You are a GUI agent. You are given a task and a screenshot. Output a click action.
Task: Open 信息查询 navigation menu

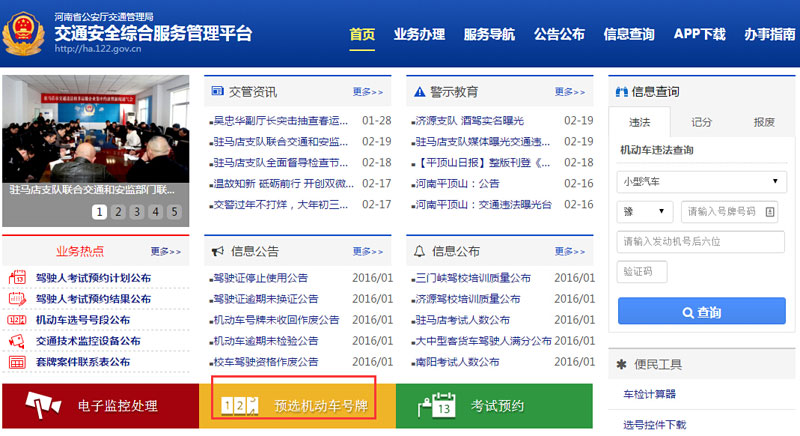pos(629,34)
